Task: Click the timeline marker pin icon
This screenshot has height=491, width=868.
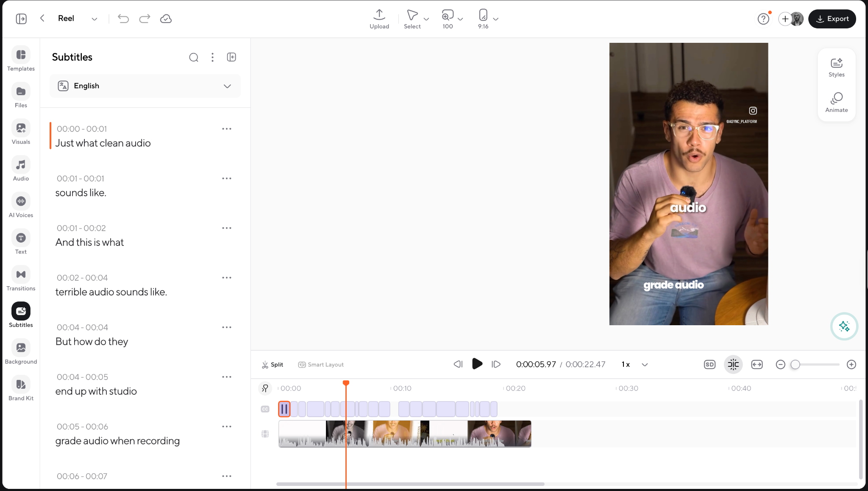Action: pos(265,388)
